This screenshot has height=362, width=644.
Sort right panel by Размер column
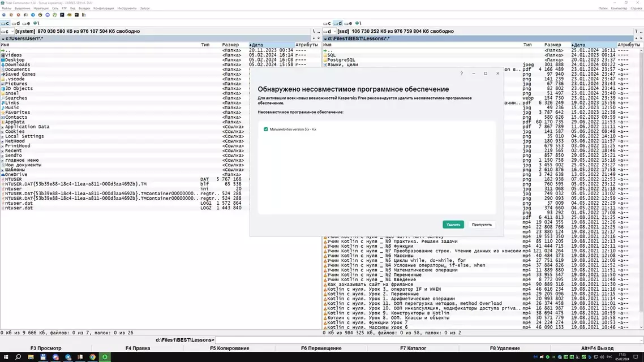[552, 45]
